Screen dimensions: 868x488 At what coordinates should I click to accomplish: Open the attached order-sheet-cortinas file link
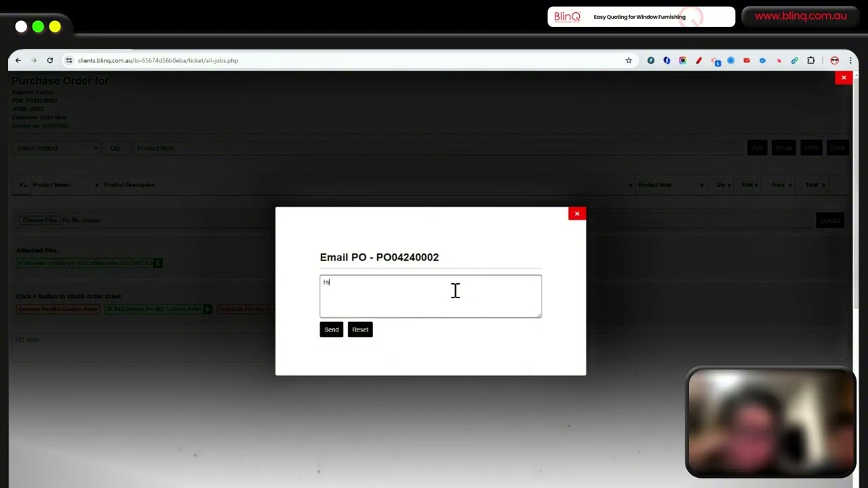point(85,263)
